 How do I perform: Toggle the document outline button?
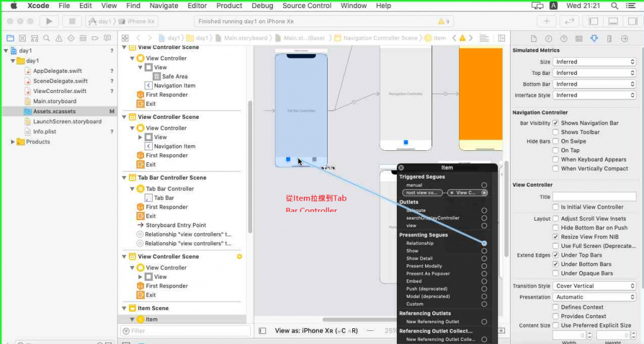point(263,330)
